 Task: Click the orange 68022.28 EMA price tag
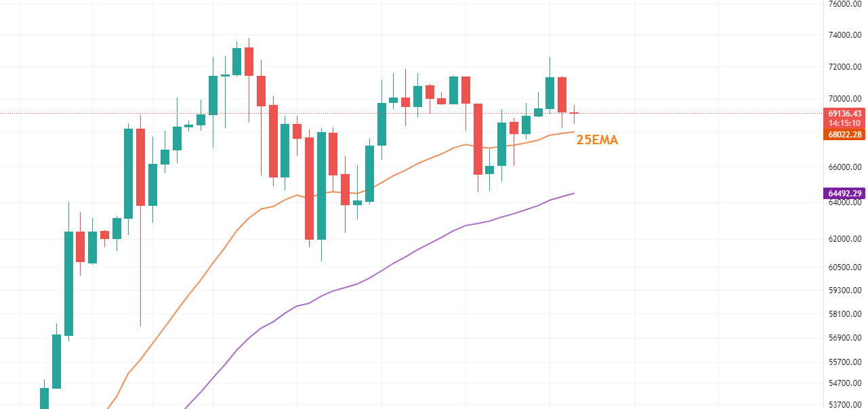click(844, 135)
